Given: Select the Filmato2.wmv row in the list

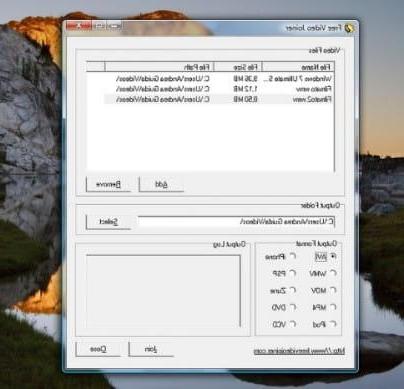Looking at the screenshot, I should (x=219, y=99).
